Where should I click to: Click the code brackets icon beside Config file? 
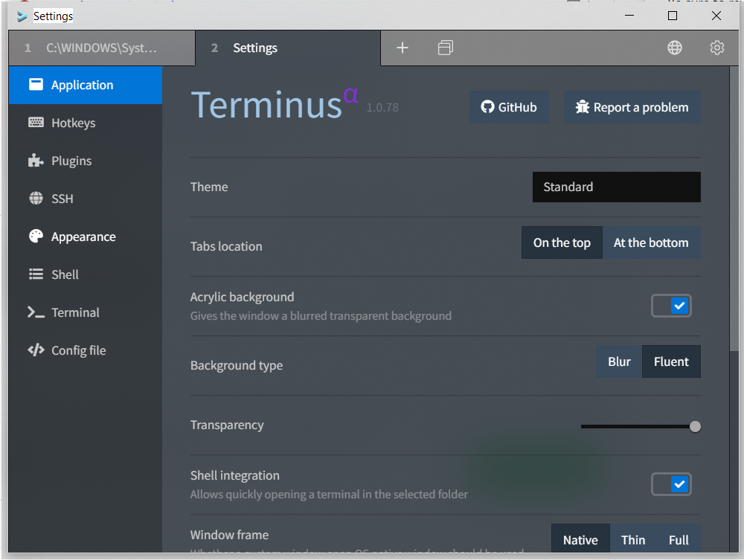coord(36,350)
